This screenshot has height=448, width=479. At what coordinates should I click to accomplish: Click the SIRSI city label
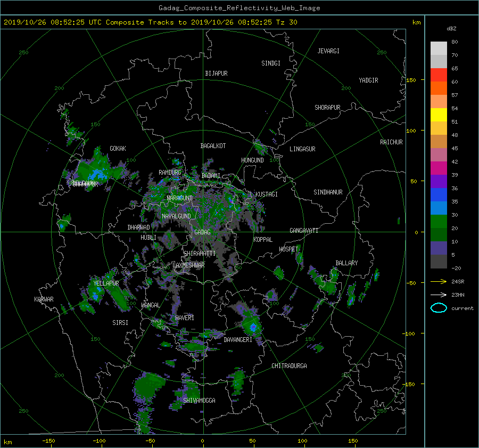[x=120, y=323]
